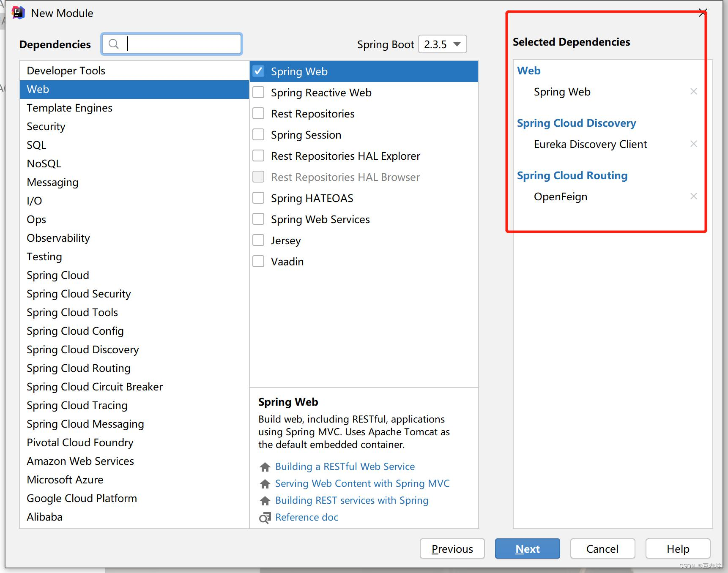Focus the Dependencies search field
This screenshot has width=728, height=573.
pyautogui.click(x=172, y=44)
